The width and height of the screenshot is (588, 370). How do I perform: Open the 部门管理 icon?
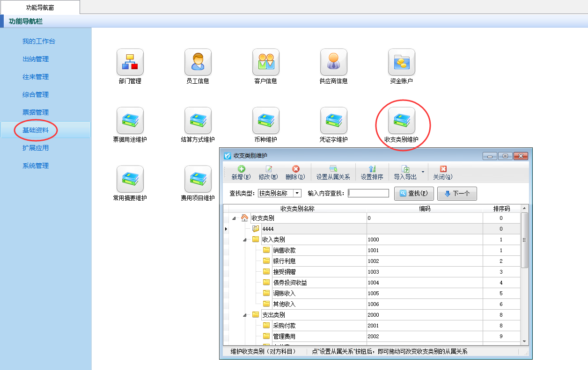130,63
